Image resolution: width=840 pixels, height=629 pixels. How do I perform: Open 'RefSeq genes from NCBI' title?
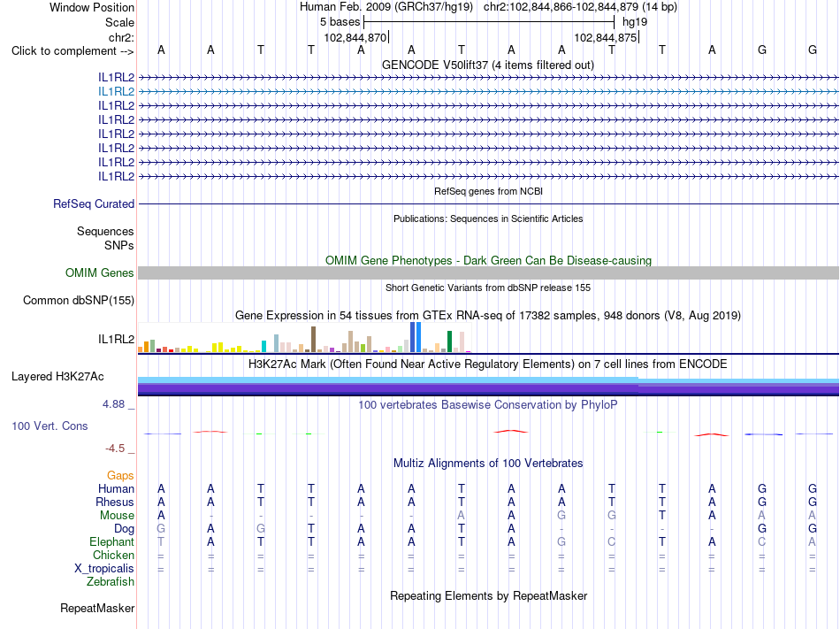point(488,191)
